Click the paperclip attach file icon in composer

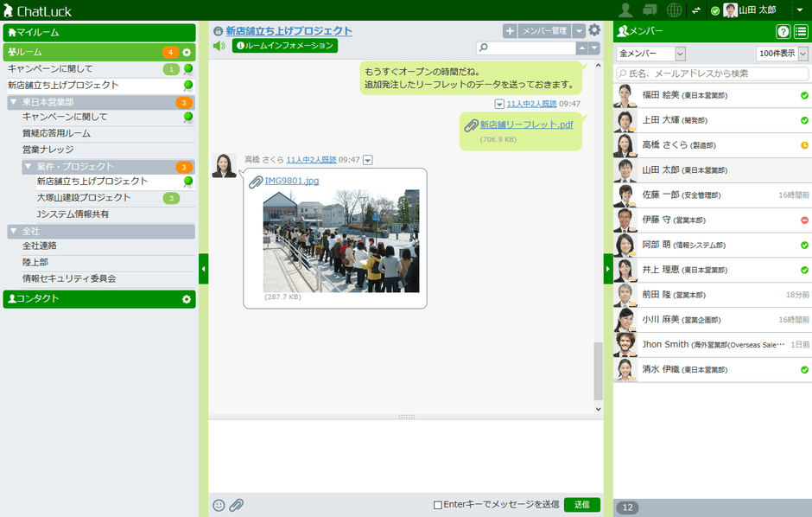coord(236,505)
